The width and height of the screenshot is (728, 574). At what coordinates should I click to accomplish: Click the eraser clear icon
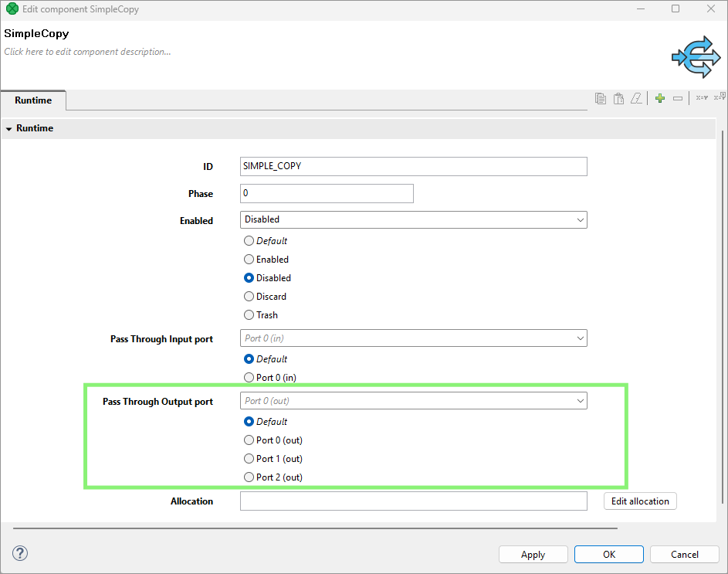(636, 98)
